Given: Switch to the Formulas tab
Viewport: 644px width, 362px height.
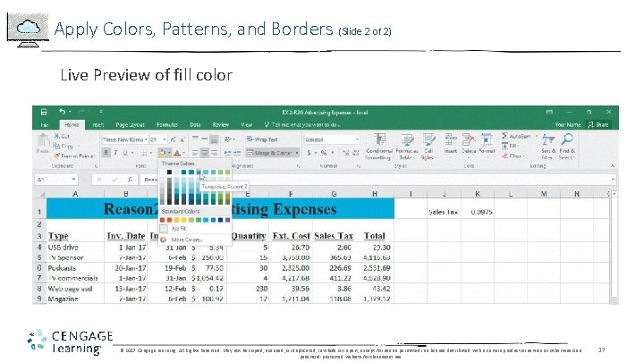Looking at the screenshot, I should coord(167,125).
